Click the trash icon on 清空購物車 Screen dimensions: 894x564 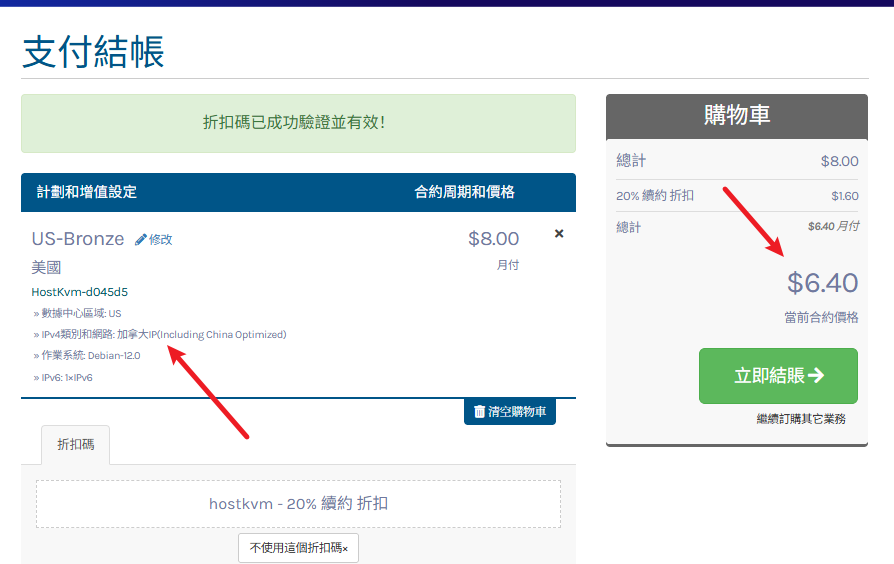point(479,412)
